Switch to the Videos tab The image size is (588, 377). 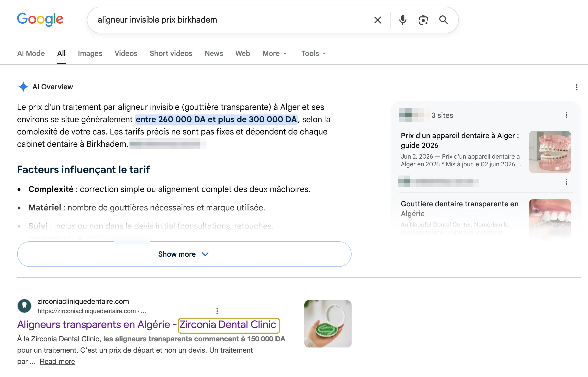click(x=126, y=53)
